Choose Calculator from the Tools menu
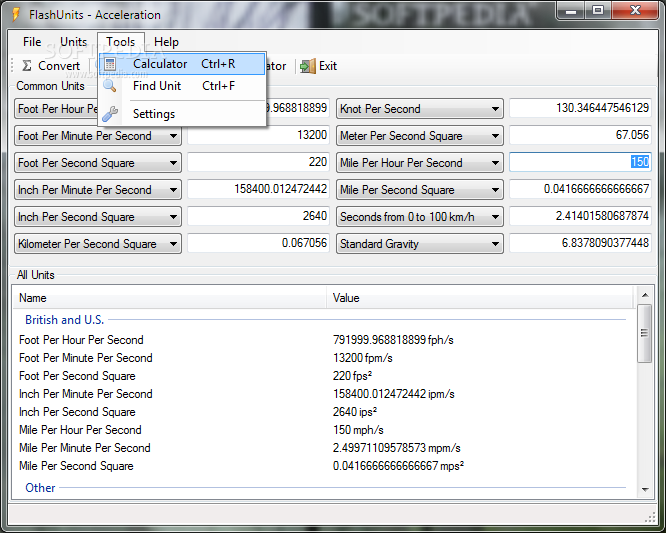The width and height of the screenshot is (666, 533). [182, 64]
